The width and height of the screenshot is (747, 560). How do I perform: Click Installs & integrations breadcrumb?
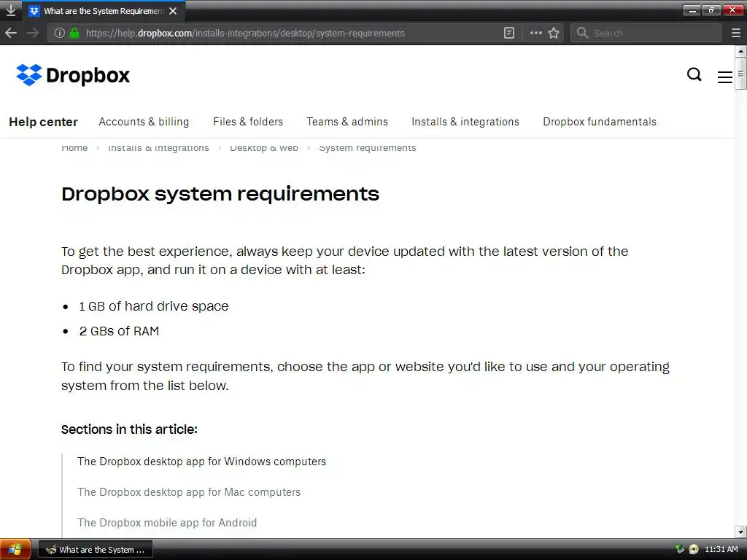(x=158, y=147)
